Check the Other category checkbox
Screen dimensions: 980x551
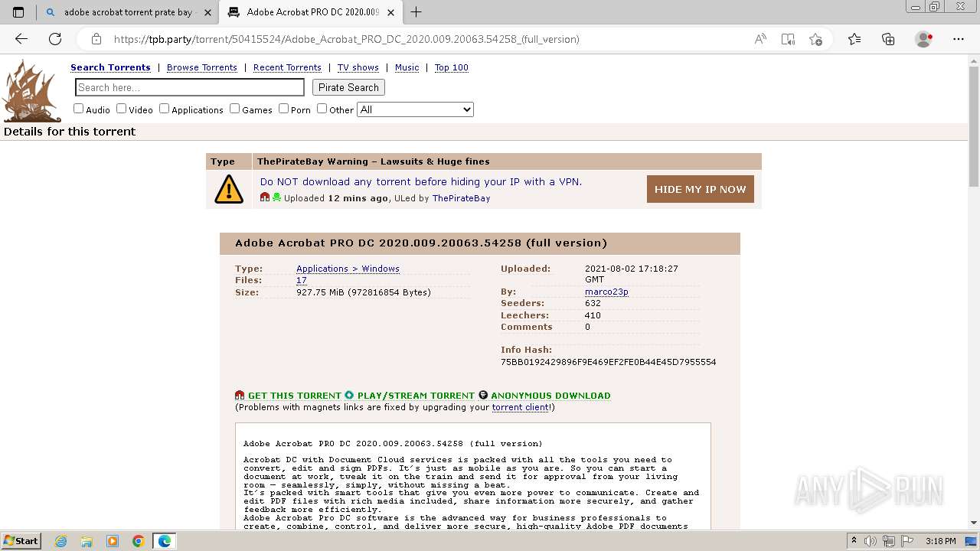322,109
